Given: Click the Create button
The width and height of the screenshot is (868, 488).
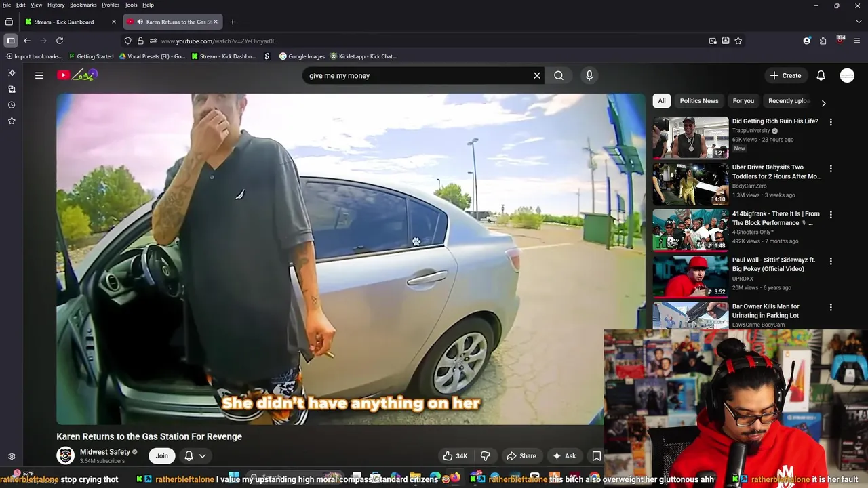Looking at the screenshot, I should pos(786,75).
